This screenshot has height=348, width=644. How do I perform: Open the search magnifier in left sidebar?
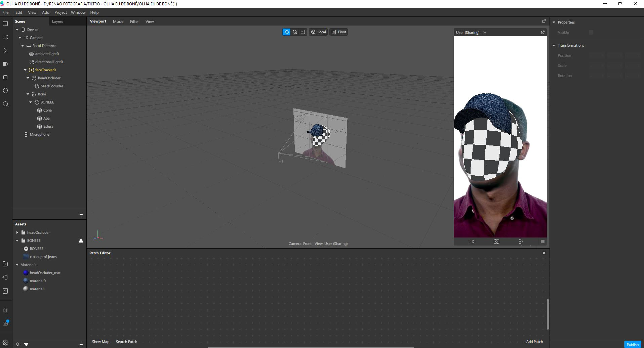(x=5, y=104)
